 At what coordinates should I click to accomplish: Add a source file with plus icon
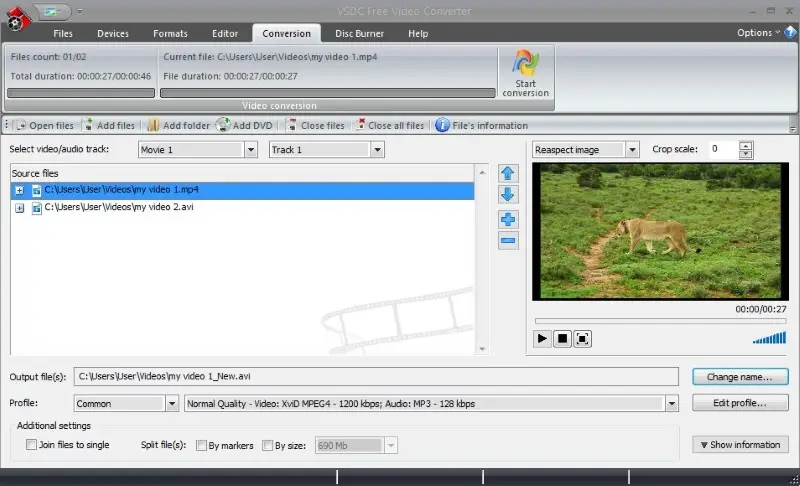[508, 219]
